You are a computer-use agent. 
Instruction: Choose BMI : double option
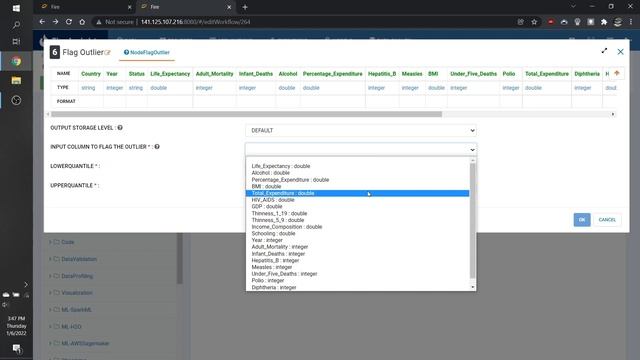[x=358, y=187]
